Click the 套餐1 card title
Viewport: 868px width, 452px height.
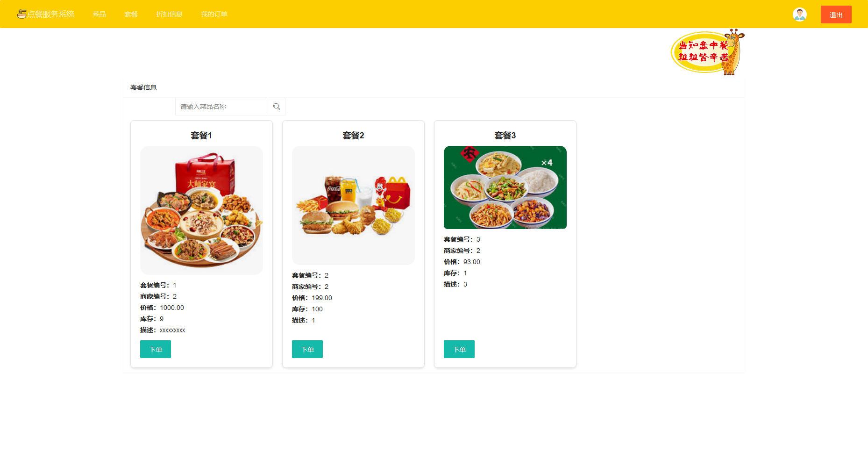coord(201,136)
